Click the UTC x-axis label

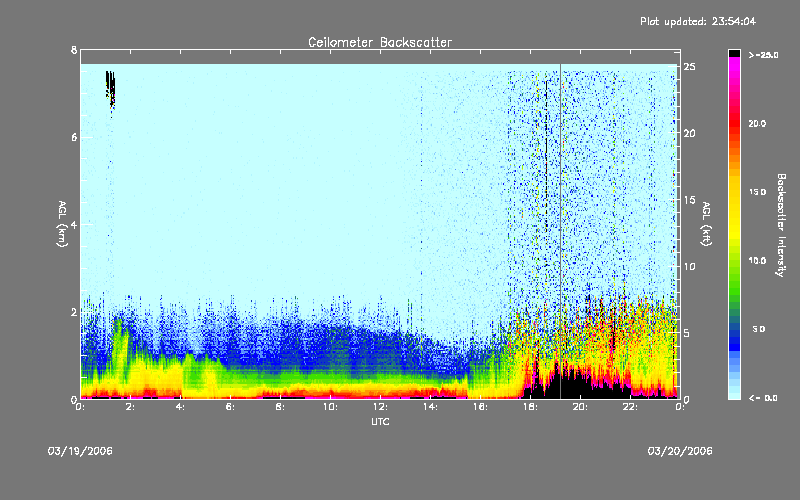[379, 423]
